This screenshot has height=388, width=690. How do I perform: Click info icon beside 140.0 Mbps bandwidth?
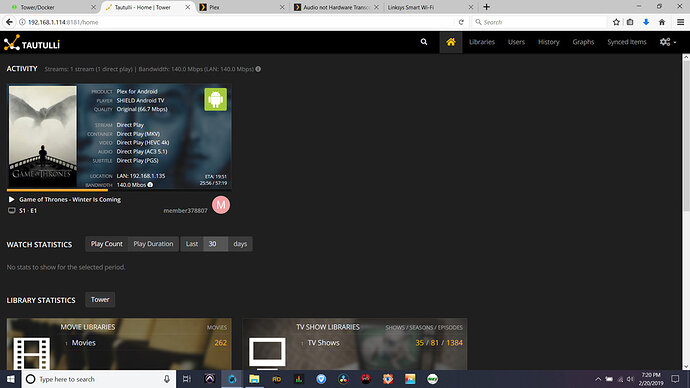point(150,185)
